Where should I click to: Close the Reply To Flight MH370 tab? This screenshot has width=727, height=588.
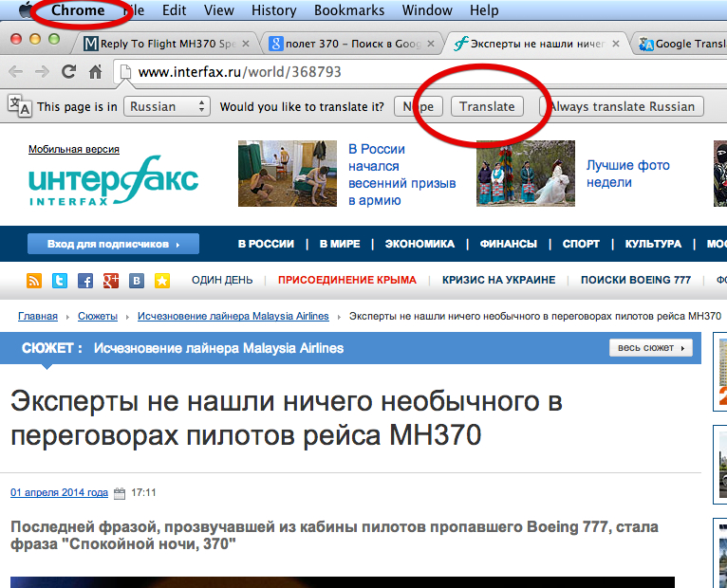(246, 44)
